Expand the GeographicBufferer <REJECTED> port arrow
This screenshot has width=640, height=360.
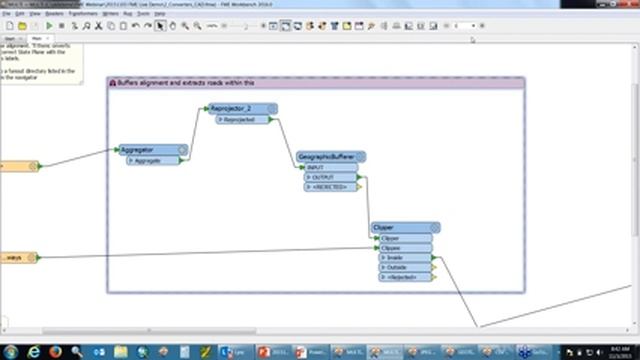coord(309,187)
